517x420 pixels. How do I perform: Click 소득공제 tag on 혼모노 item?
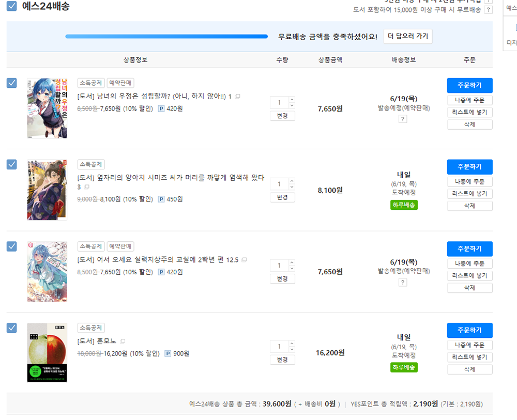(91, 328)
